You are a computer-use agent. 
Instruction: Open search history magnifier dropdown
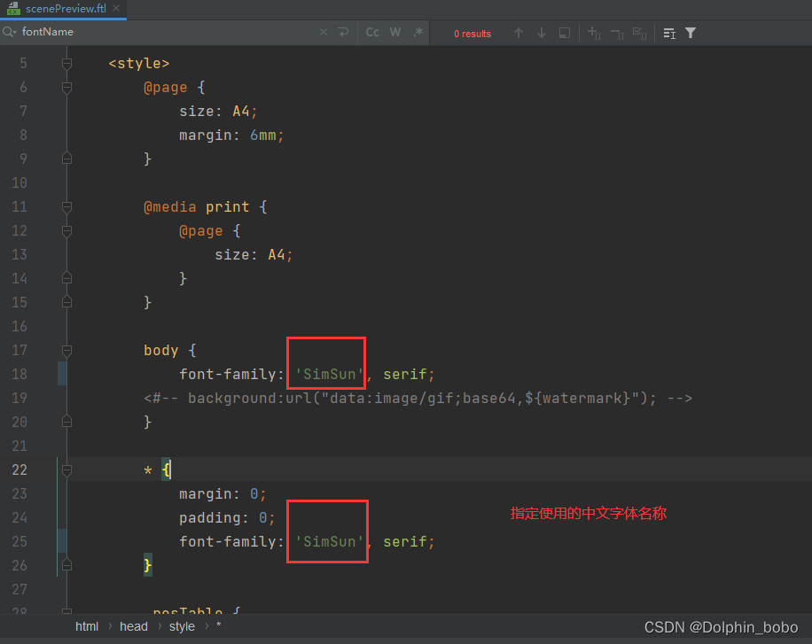click(x=10, y=32)
